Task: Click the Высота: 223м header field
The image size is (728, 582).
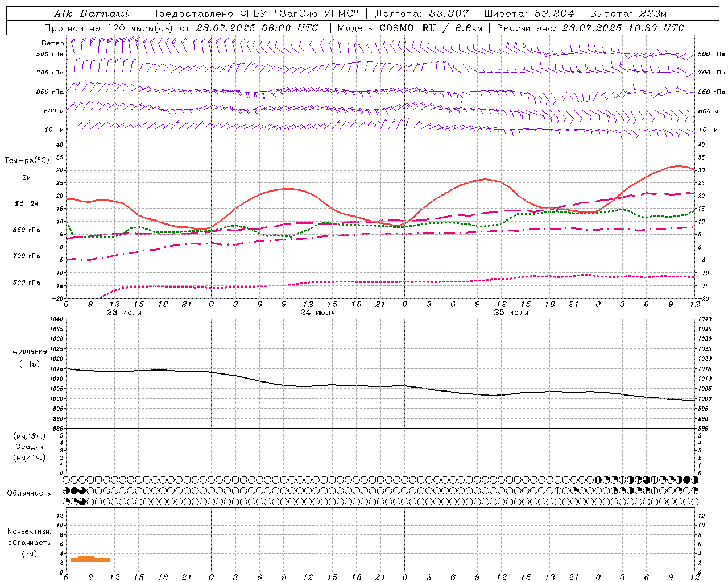Action: (x=628, y=14)
